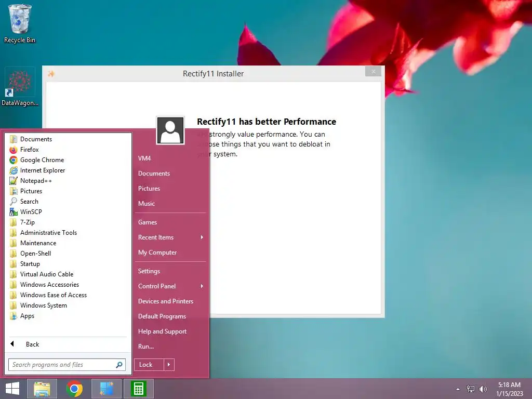Screen dimensions: 532x399
Task: Open shutdown options arrow next to Lock
Action: [169, 365]
